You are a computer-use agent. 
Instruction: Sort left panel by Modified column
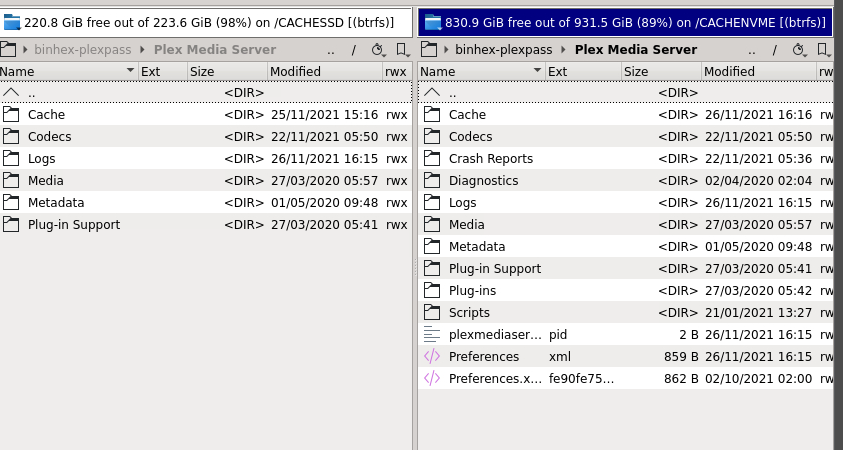click(324, 72)
